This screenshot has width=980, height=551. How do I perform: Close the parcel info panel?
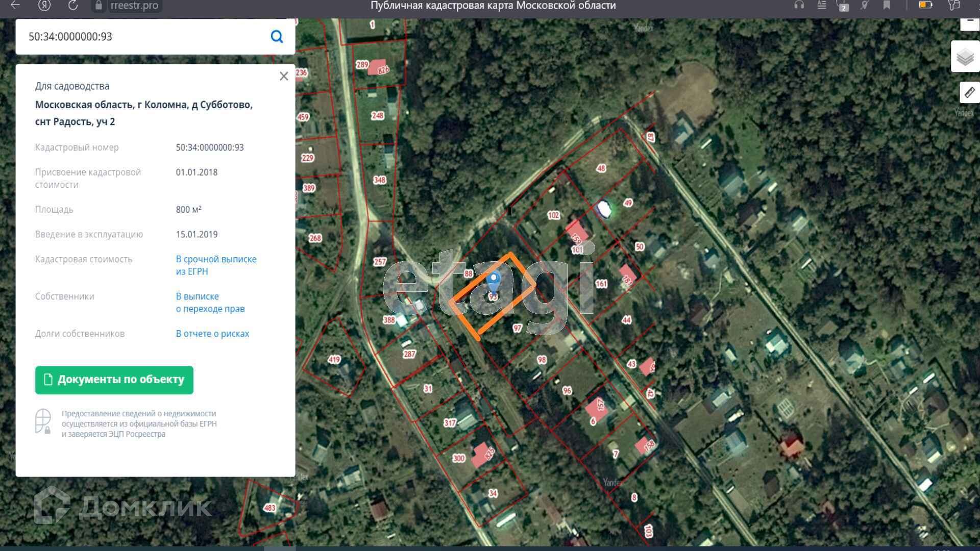[x=284, y=77]
